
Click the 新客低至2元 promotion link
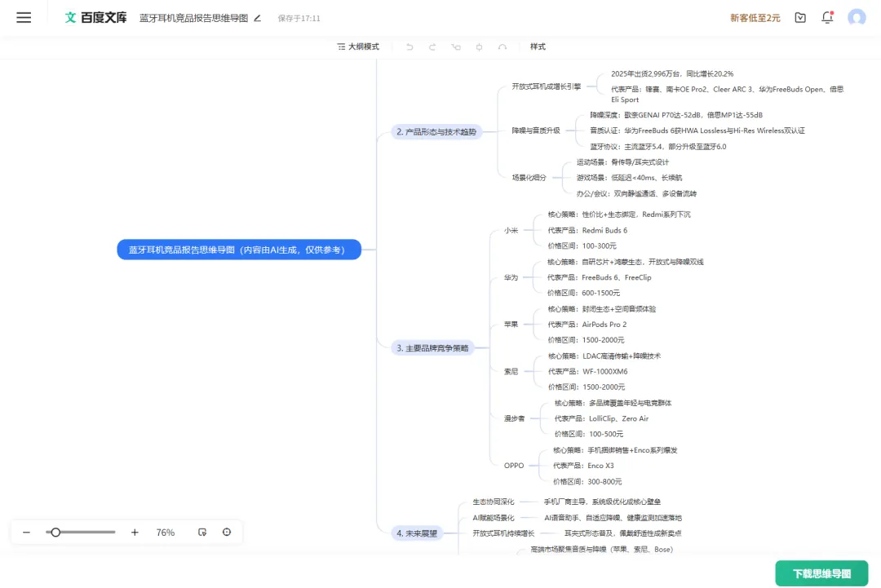coord(755,18)
